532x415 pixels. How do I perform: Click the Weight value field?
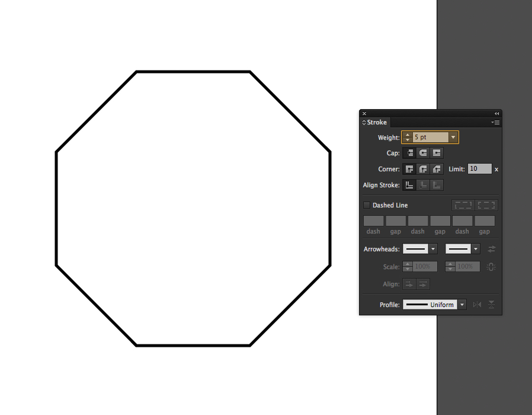coord(431,137)
